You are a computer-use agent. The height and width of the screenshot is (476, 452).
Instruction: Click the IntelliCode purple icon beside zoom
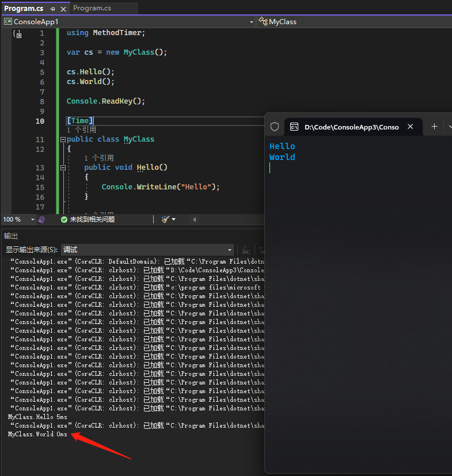[x=41, y=219]
